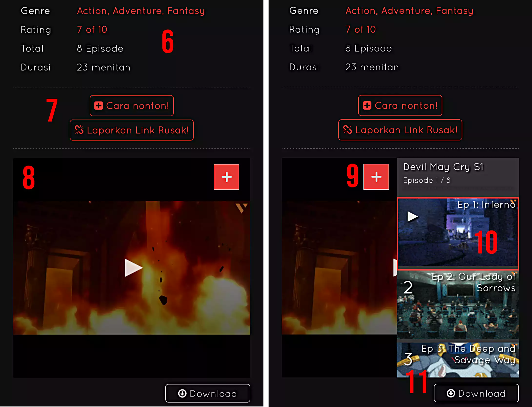Click rating '7 of 10' in left panel
This screenshot has height=407, width=532.
point(92,30)
